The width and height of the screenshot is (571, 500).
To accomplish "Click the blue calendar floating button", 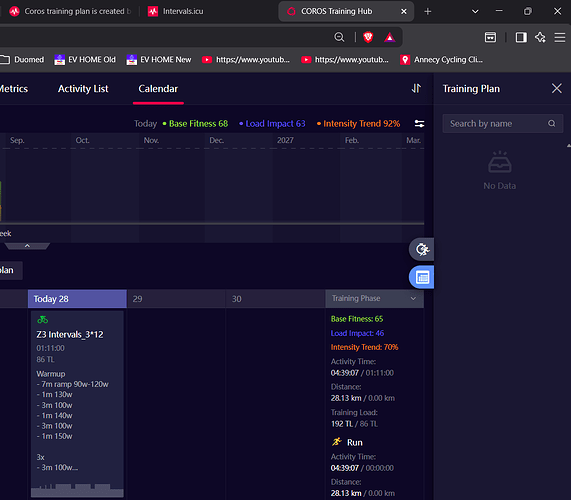I will [x=422, y=277].
